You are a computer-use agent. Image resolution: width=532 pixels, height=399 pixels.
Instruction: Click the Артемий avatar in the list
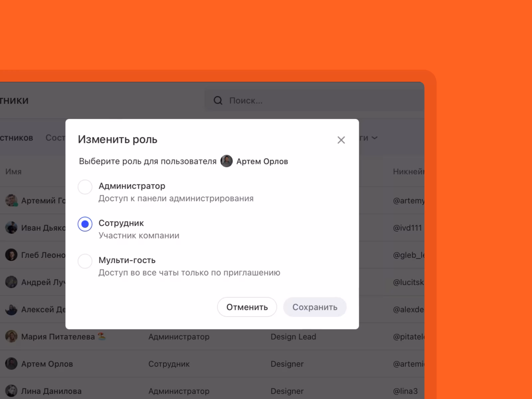click(x=11, y=200)
